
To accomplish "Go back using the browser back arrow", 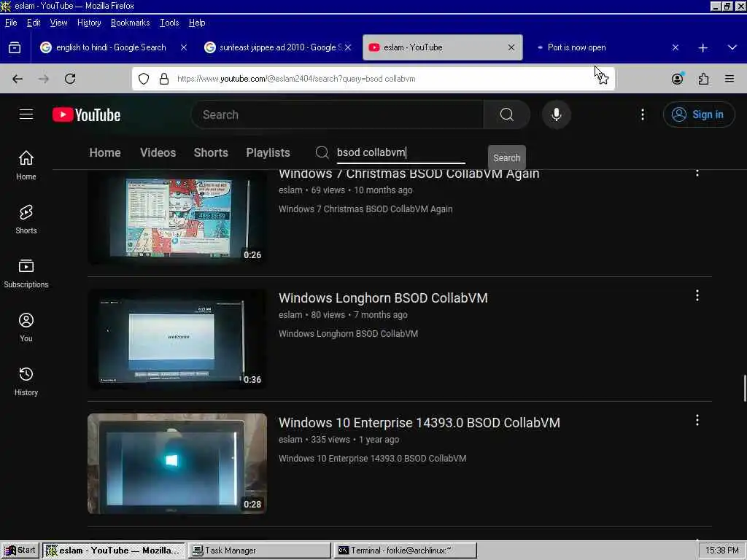I will pyautogui.click(x=18, y=79).
